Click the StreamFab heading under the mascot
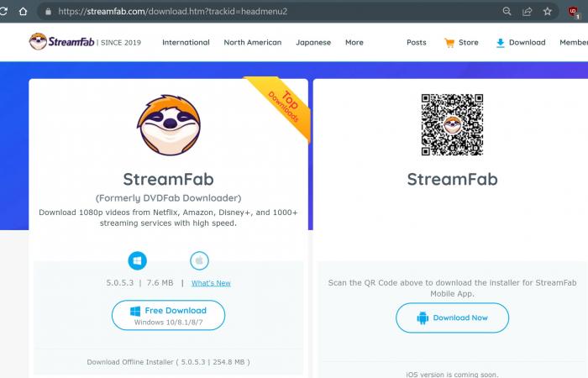588x378 pixels. [168, 179]
